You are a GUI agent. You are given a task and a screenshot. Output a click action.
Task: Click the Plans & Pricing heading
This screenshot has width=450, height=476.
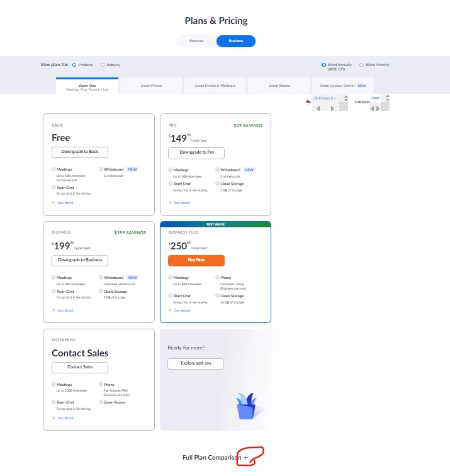216,21
